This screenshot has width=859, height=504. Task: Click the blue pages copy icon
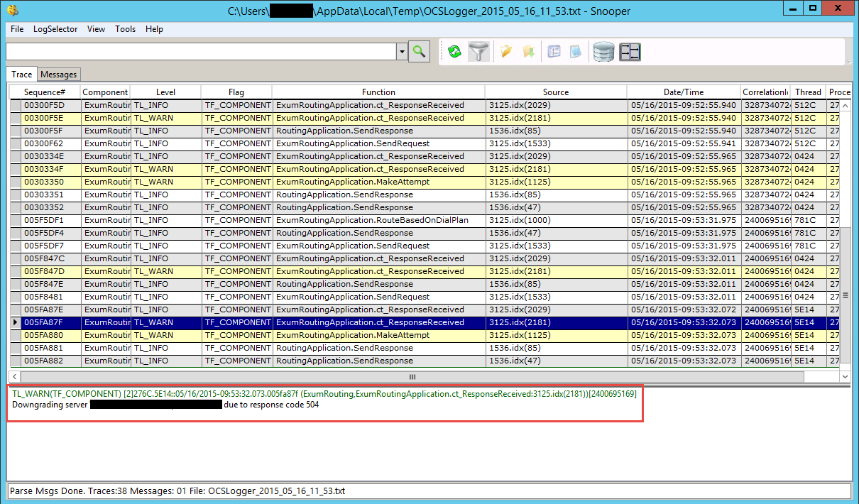tap(576, 51)
